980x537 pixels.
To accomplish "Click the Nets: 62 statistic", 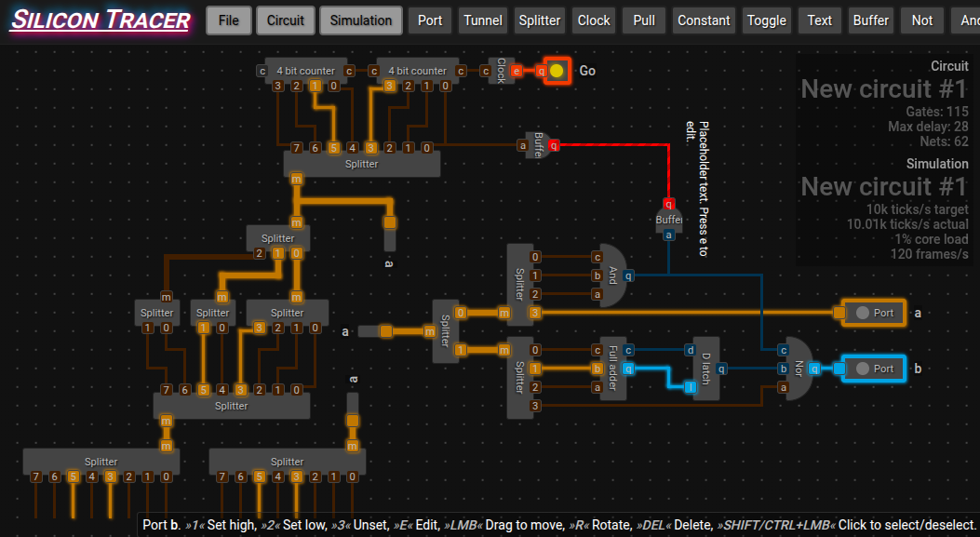I will pyautogui.click(x=944, y=141).
